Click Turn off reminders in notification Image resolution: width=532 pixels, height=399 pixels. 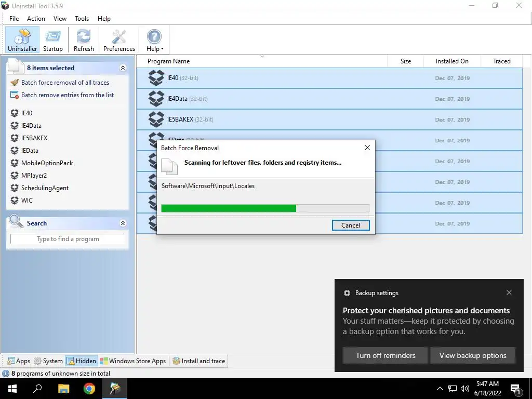(x=385, y=355)
